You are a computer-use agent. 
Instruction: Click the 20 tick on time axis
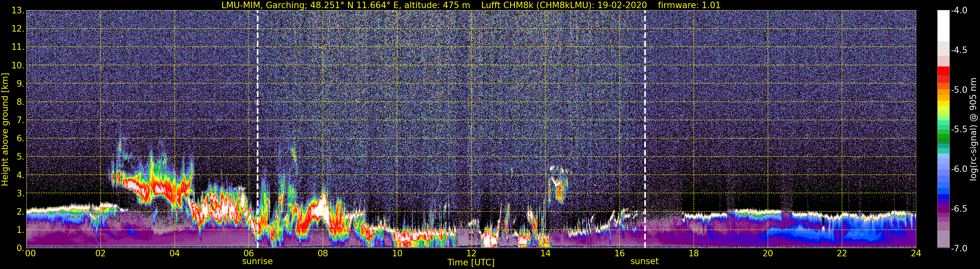[x=768, y=253]
